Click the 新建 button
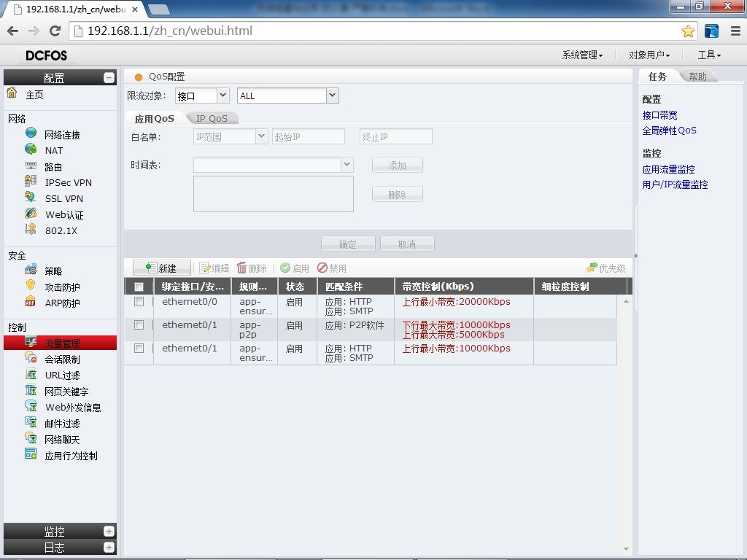The image size is (747, 560). (x=161, y=268)
